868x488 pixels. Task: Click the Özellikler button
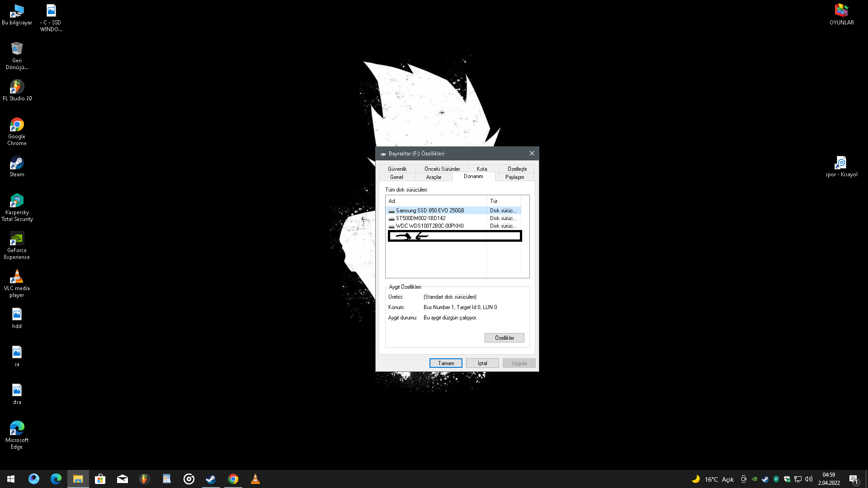(x=504, y=338)
